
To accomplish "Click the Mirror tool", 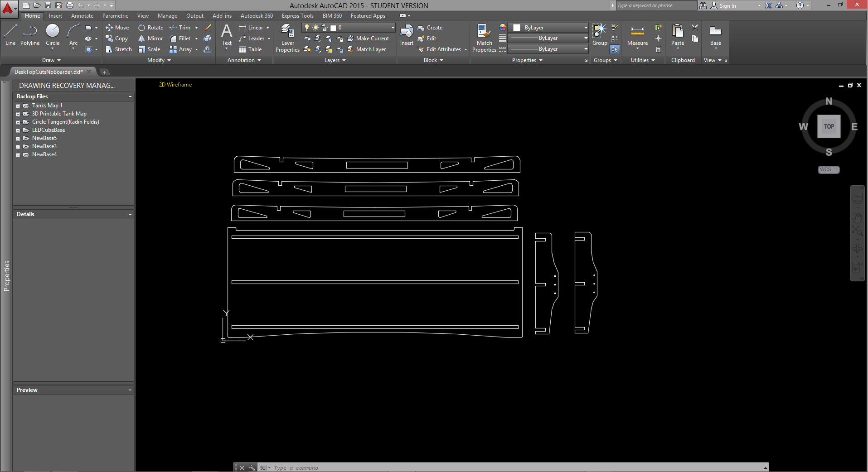I will point(150,39).
